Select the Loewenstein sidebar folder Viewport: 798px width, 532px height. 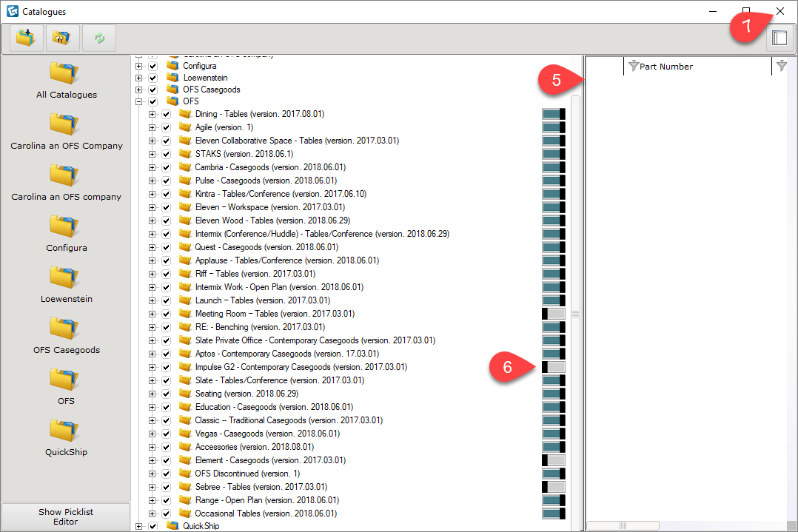point(66,285)
